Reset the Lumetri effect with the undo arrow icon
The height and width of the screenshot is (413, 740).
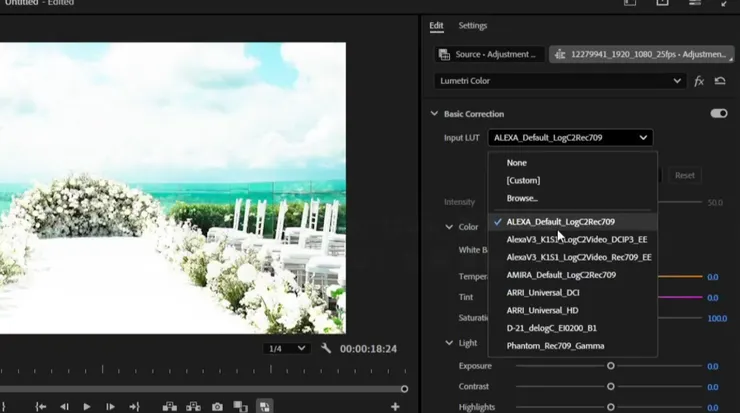coord(720,81)
